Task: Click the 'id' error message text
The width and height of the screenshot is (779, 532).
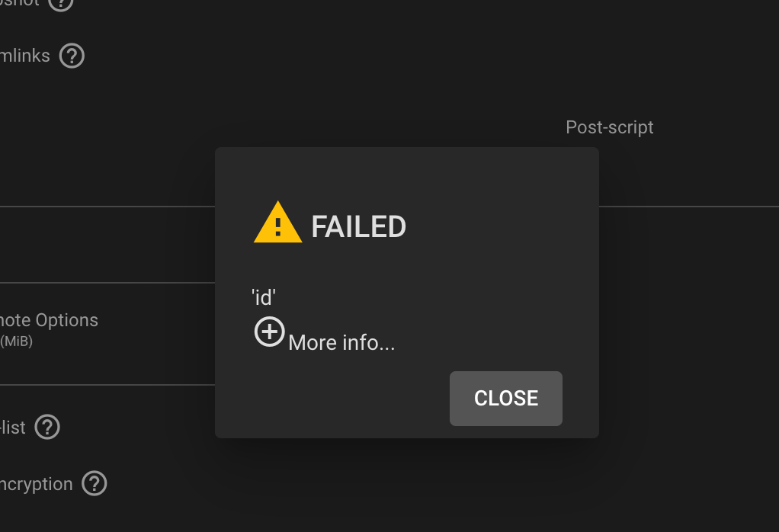Action: pyautogui.click(x=263, y=297)
